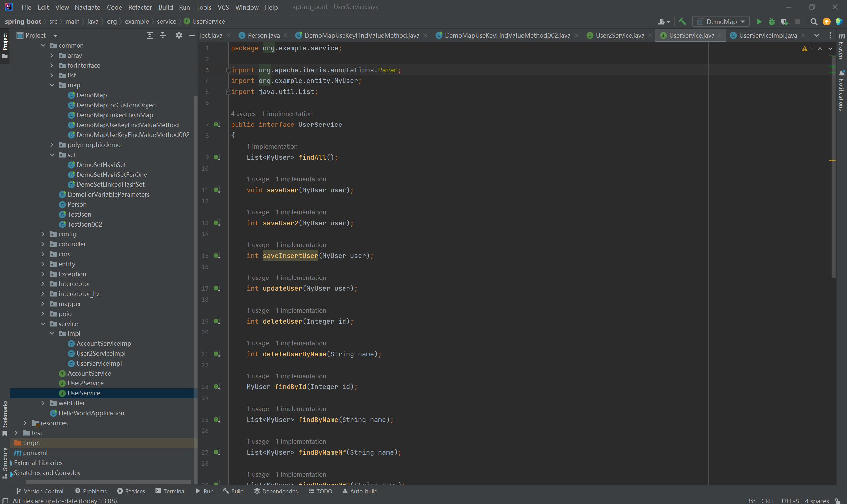Toggle the Maven tool window

[841, 46]
